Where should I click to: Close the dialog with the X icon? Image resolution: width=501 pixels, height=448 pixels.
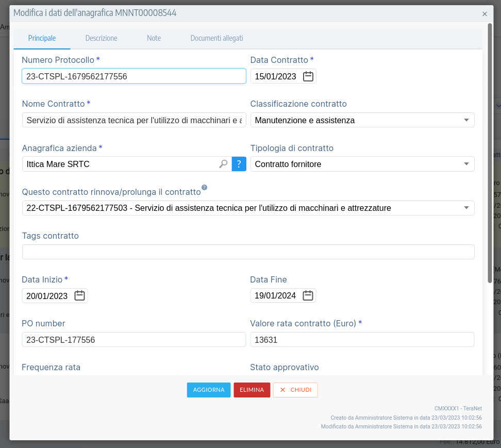[484, 14]
